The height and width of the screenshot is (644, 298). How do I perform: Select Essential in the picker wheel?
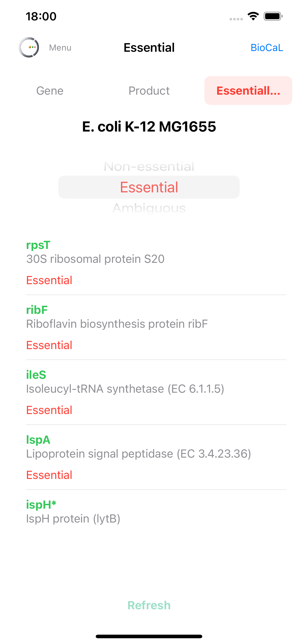click(x=149, y=187)
